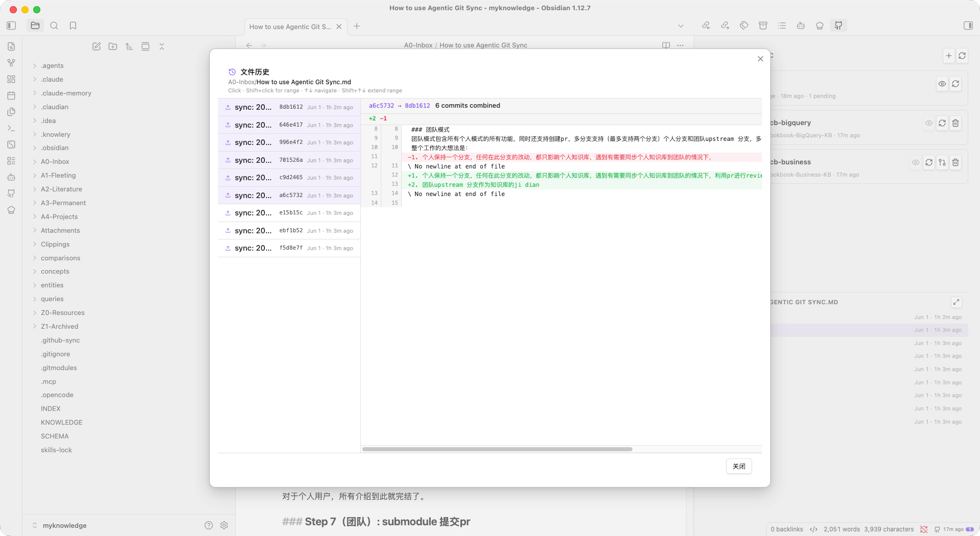Image resolution: width=980 pixels, height=536 pixels.
Task: Collapse all folders in file explorer
Action: pyautogui.click(x=162, y=46)
